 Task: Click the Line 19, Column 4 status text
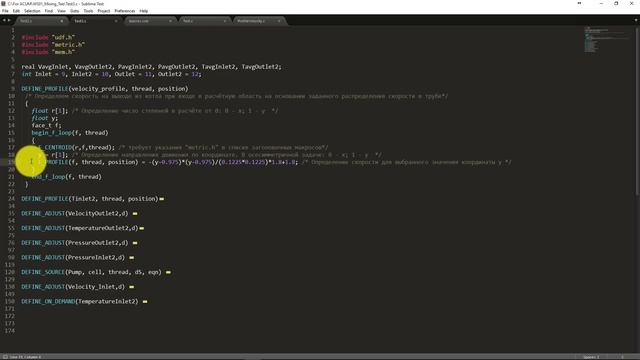click(x=25, y=357)
